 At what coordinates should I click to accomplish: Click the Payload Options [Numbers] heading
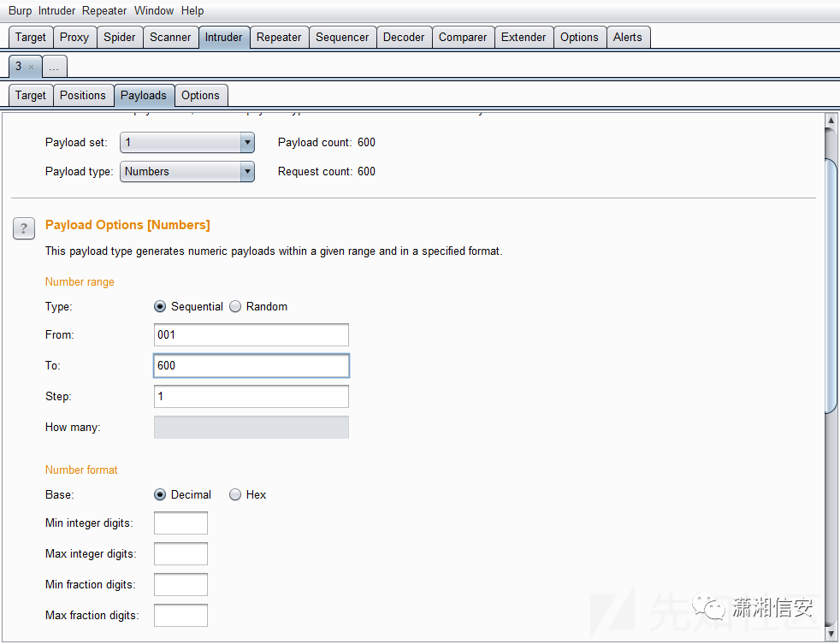coord(127,225)
